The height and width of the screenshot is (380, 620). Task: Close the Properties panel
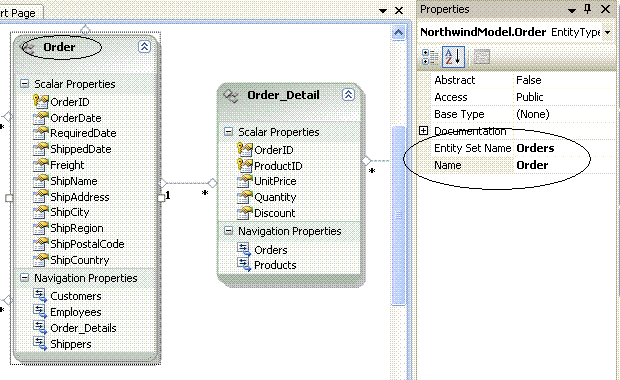605,9
